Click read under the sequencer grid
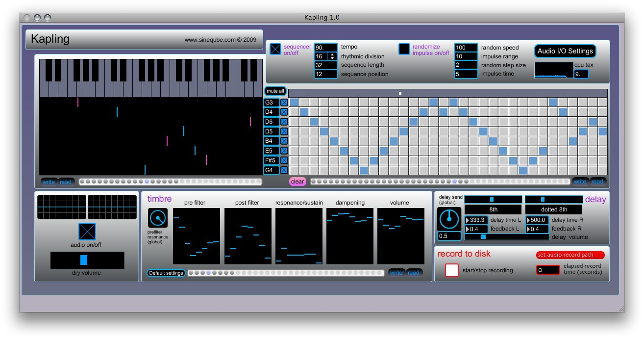The width and height of the screenshot is (644, 339). [x=597, y=182]
